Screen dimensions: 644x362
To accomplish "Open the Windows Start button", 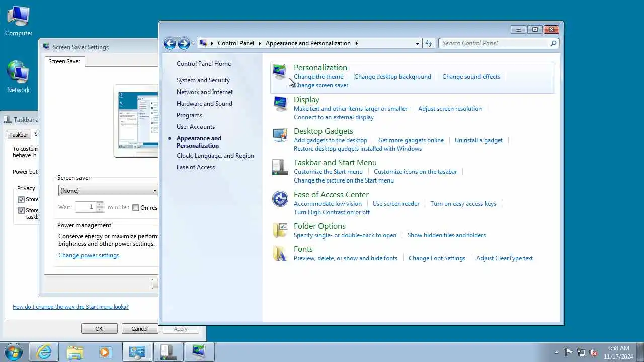I will coord(14,352).
